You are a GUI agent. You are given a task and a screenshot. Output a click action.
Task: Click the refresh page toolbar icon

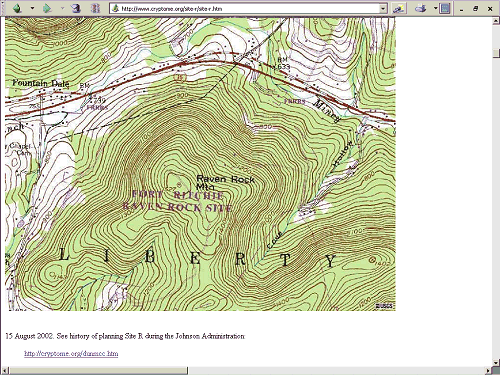tap(95, 8)
